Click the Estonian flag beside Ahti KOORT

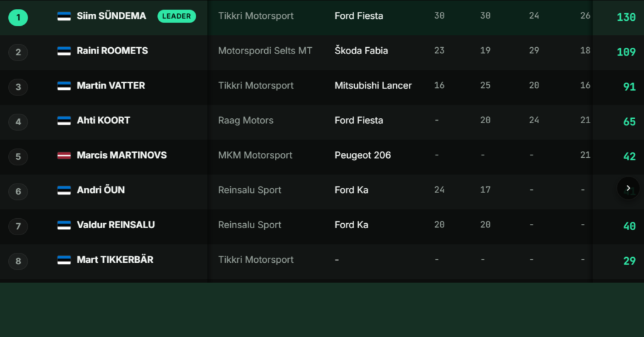point(64,121)
